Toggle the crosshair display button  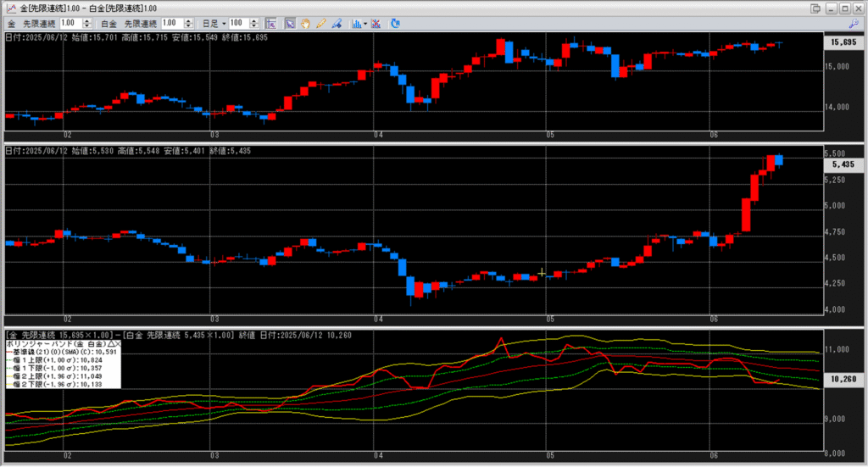point(270,23)
